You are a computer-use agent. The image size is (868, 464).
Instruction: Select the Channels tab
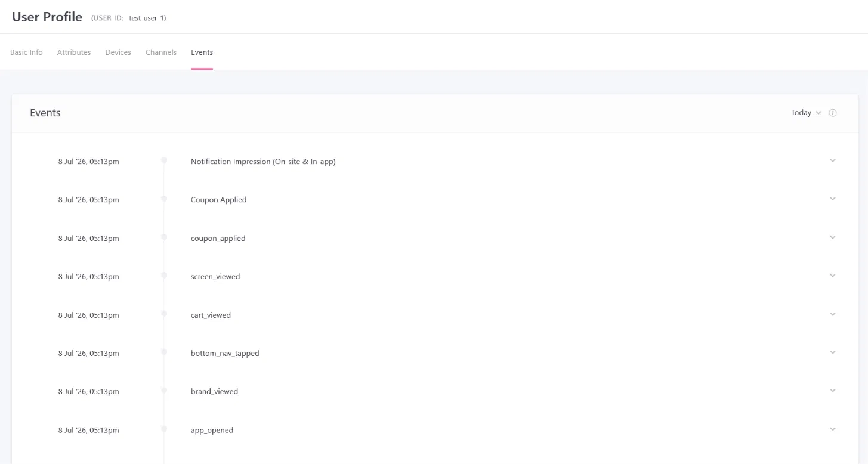point(161,52)
